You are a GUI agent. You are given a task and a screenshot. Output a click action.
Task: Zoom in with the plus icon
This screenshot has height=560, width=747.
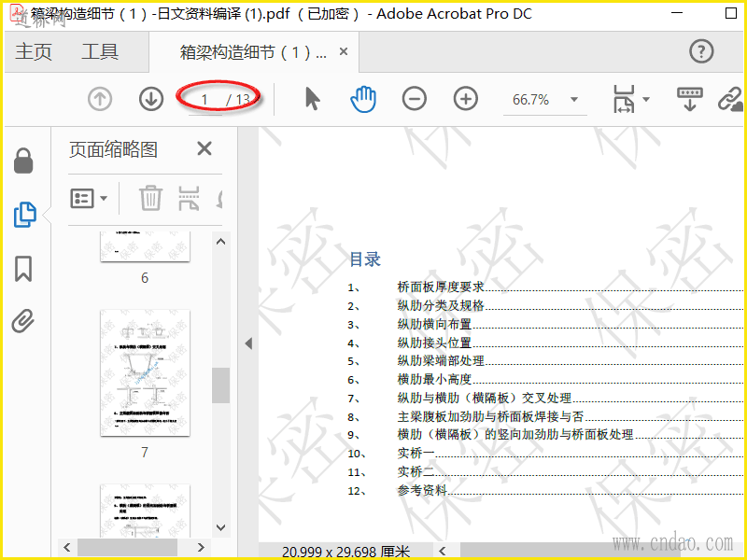(x=465, y=99)
